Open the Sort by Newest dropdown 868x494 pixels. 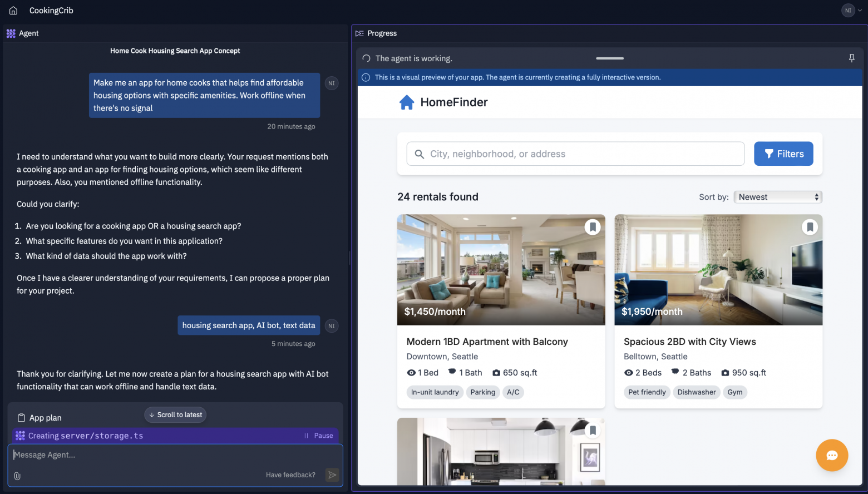click(x=777, y=197)
